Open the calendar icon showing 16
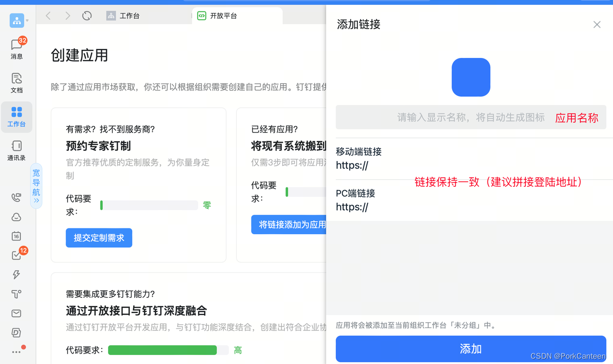Viewport: 613px width, 364px height. [x=16, y=236]
